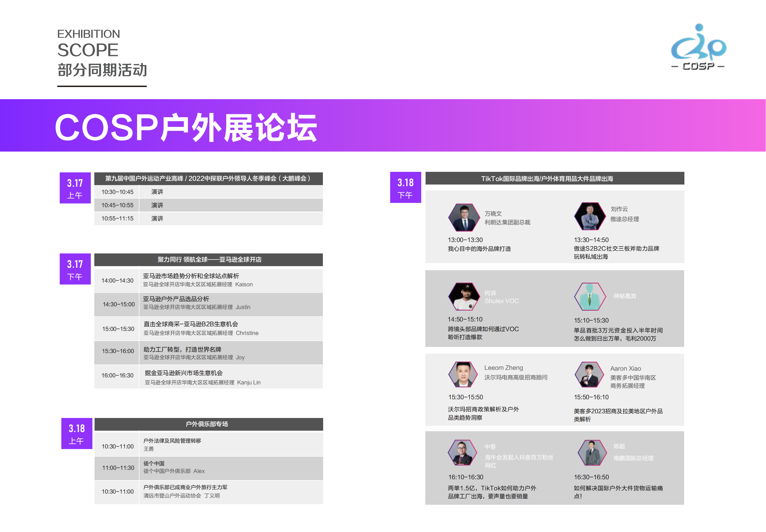The width and height of the screenshot is (766, 532).
Task: Select the hexagon photo of 何湃 Shulex VOC
Action: pos(464,296)
